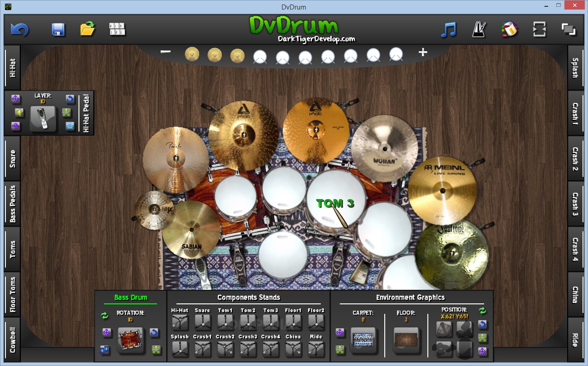Toggle the China stand
Screen dimensions: 588x366
(x=294, y=349)
